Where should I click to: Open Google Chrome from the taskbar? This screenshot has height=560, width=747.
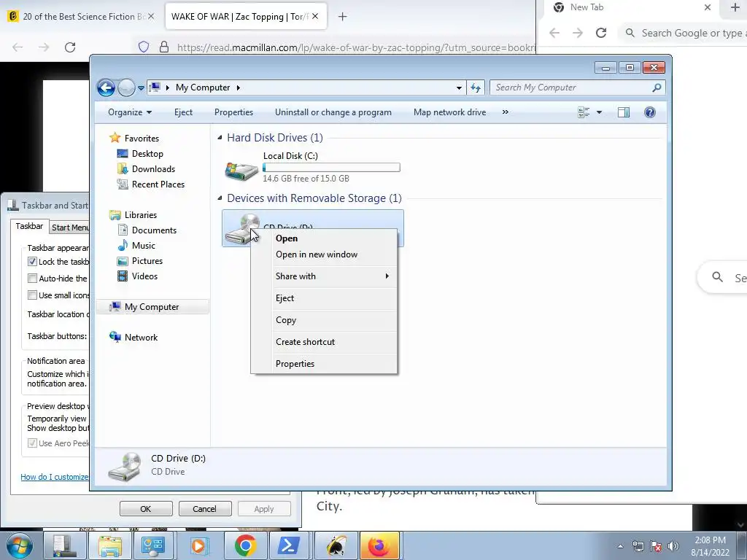coord(245,545)
